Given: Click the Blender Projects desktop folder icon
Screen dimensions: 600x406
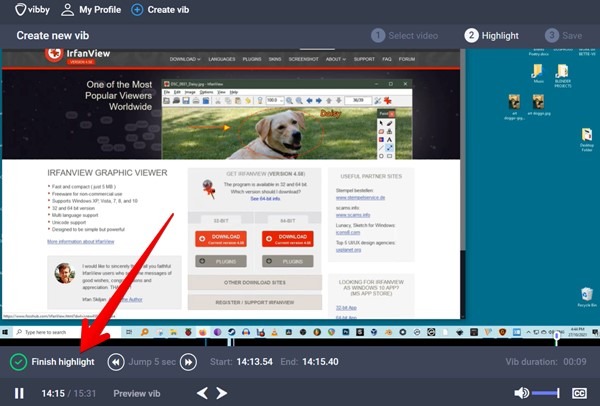Looking at the screenshot, I should pyautogui.click(x=563, y=76).
